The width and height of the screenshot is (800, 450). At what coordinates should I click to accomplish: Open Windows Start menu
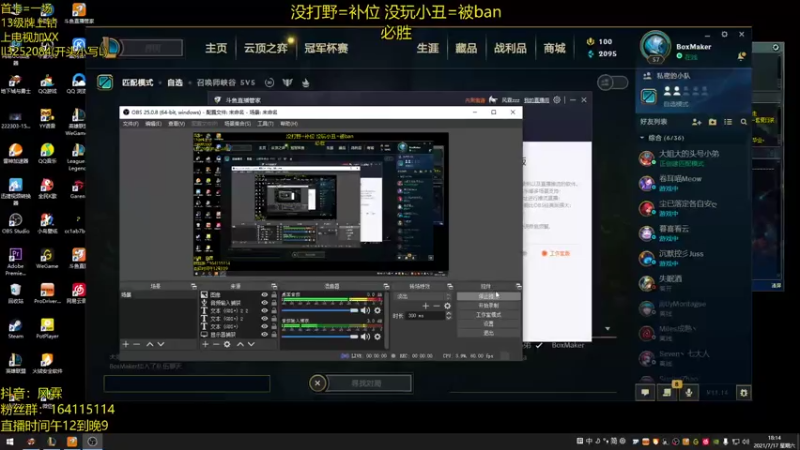click(x=10, y=442)
